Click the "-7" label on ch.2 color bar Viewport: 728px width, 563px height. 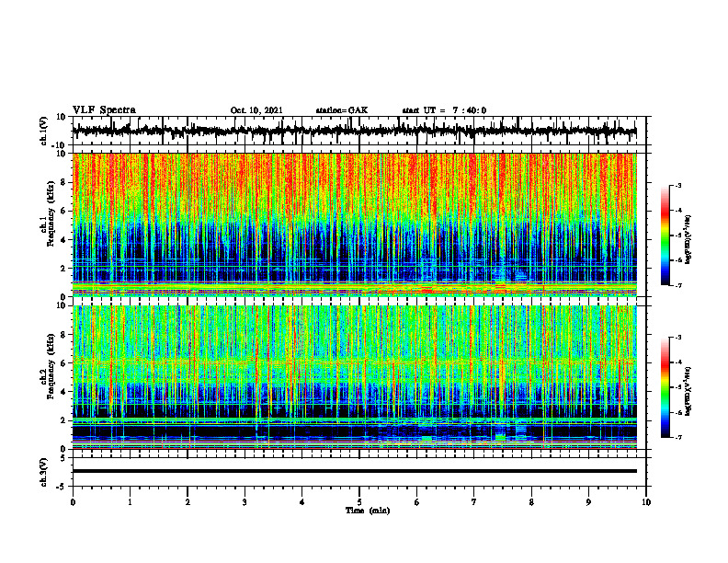tap(677, 437)
